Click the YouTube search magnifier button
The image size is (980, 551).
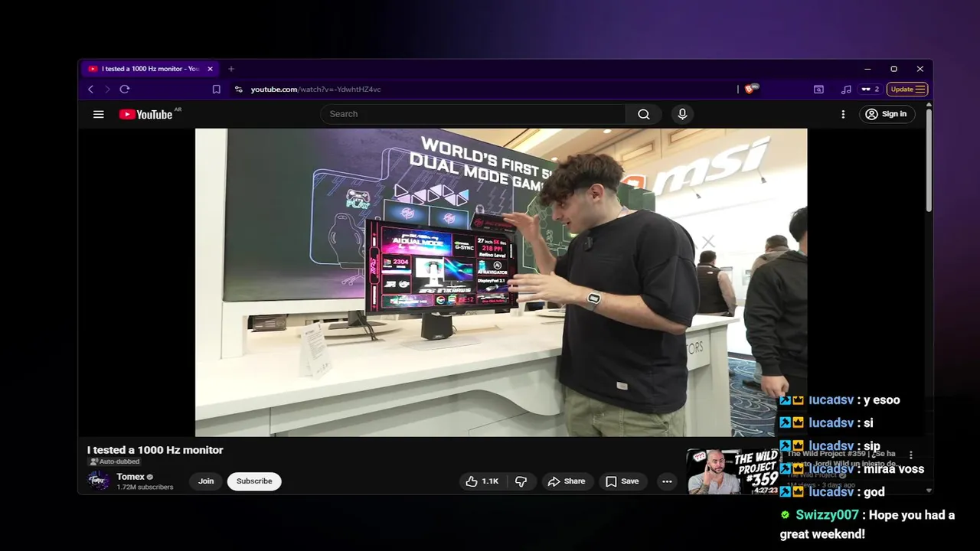point(644,114)
